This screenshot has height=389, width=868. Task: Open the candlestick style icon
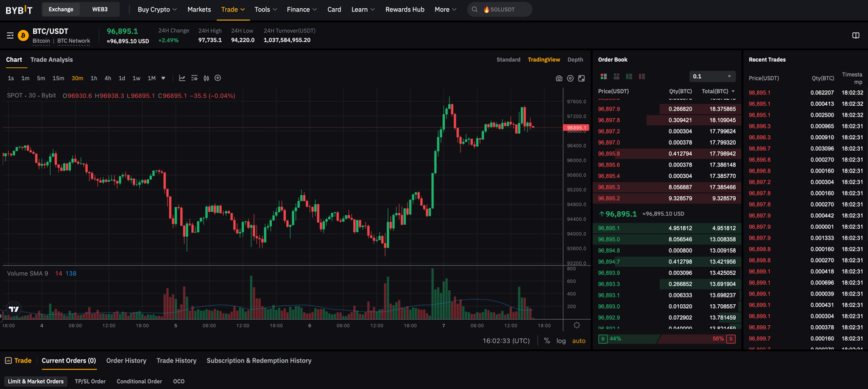[x=206, y=78]
